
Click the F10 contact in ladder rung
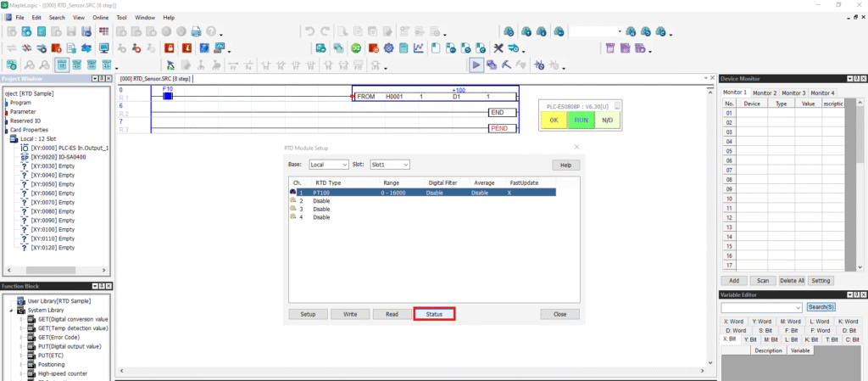[168, 97]
